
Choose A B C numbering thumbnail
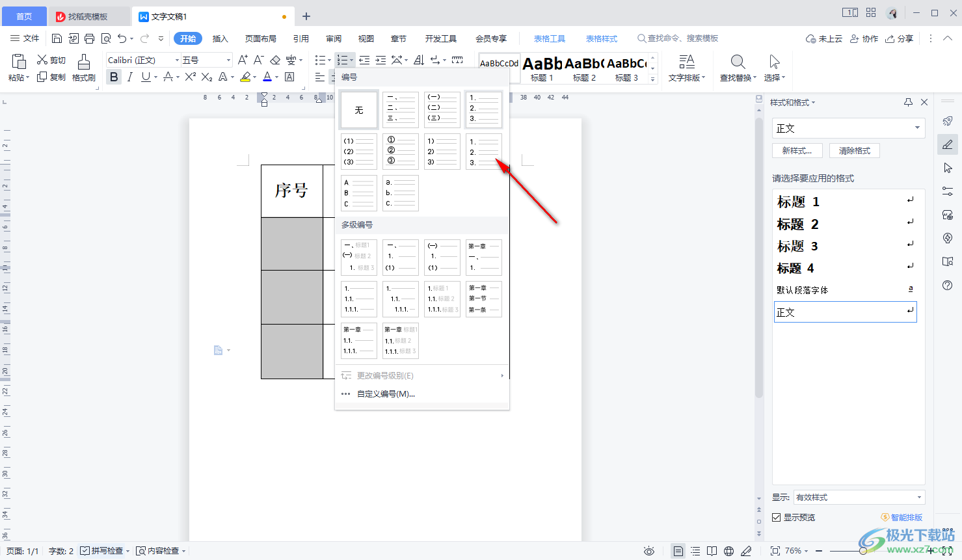pyautogui.click(x=359, y=193)
